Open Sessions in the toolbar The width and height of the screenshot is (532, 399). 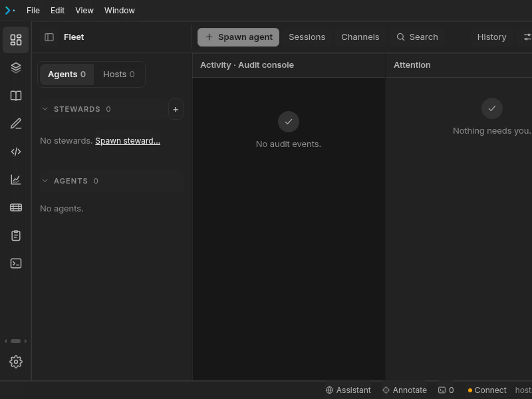coord(307,37)
